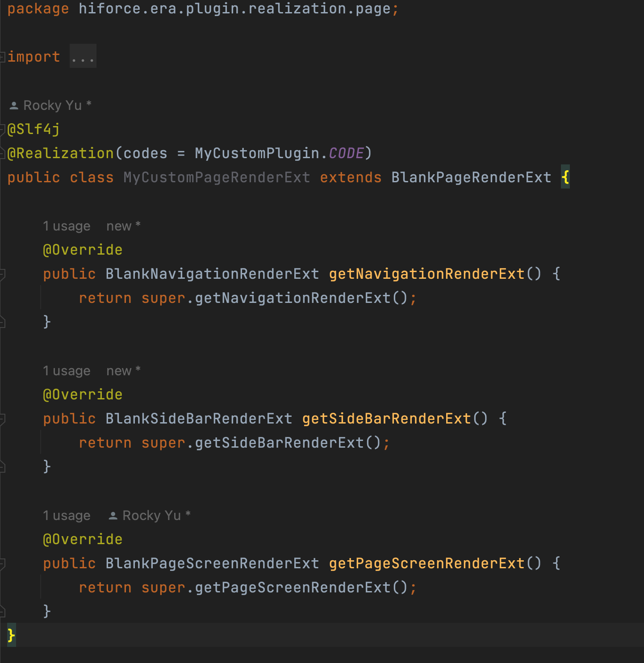This screenshot has height=663, width=644.
Task: Click the BlankSideBarRenderExt return type
Action: click(x=199, y=419)
